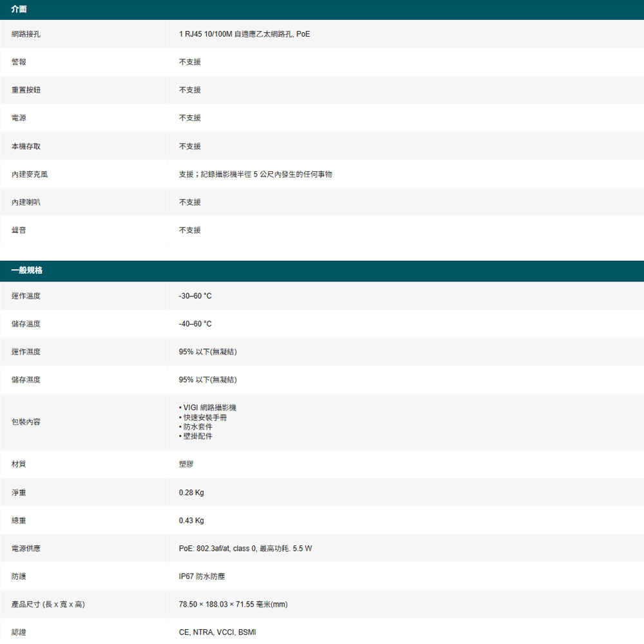This screenshot has width=644, height=644.
Task: Click the 內建麥克風 row label
Action: click(x=30, y=175)
